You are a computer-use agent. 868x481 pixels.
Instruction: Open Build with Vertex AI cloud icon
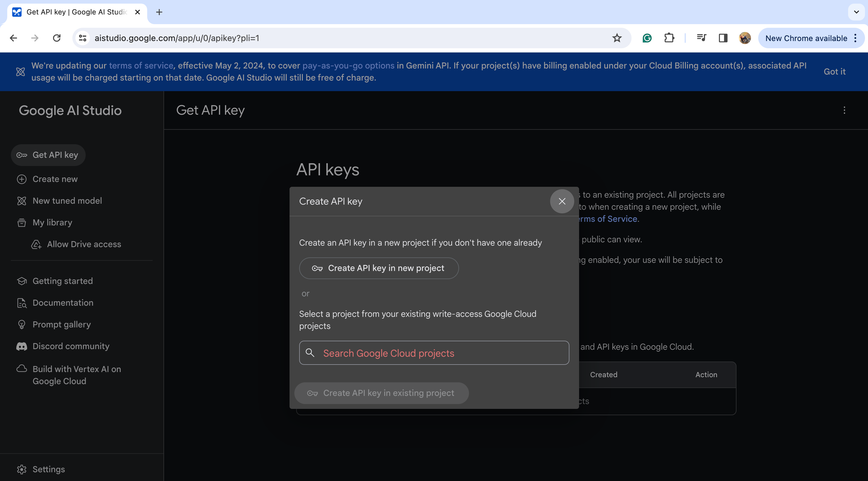click(x=22, y=368)
